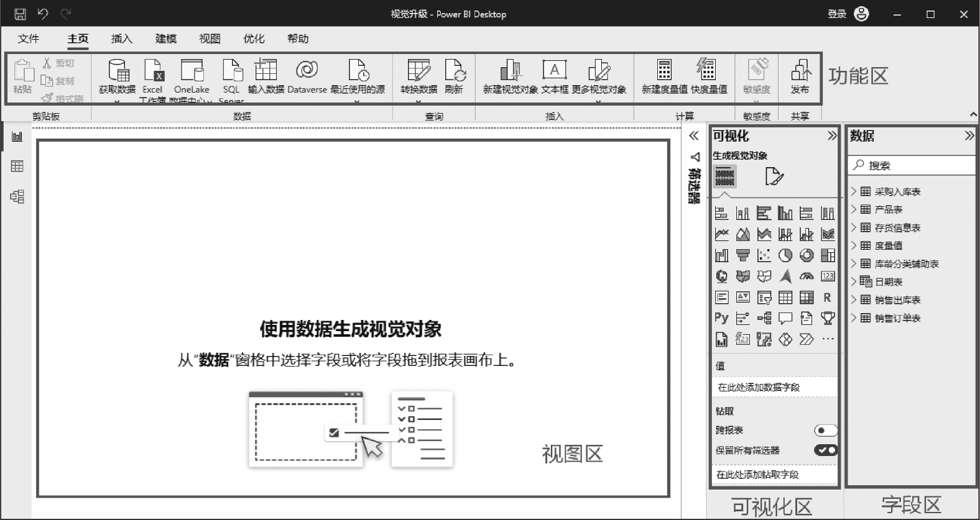Click the 搜索 field in 数据 pane

pyautogui.click(x=914, y=165)
